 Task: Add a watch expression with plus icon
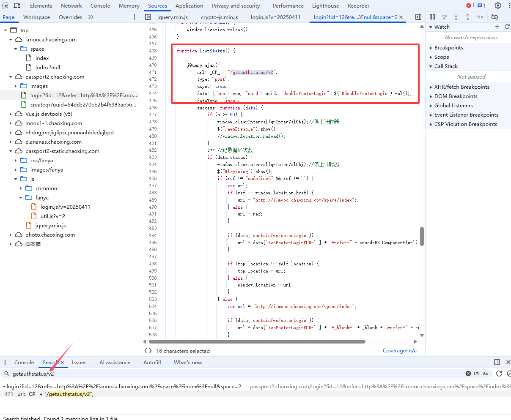tap(497, 27)
